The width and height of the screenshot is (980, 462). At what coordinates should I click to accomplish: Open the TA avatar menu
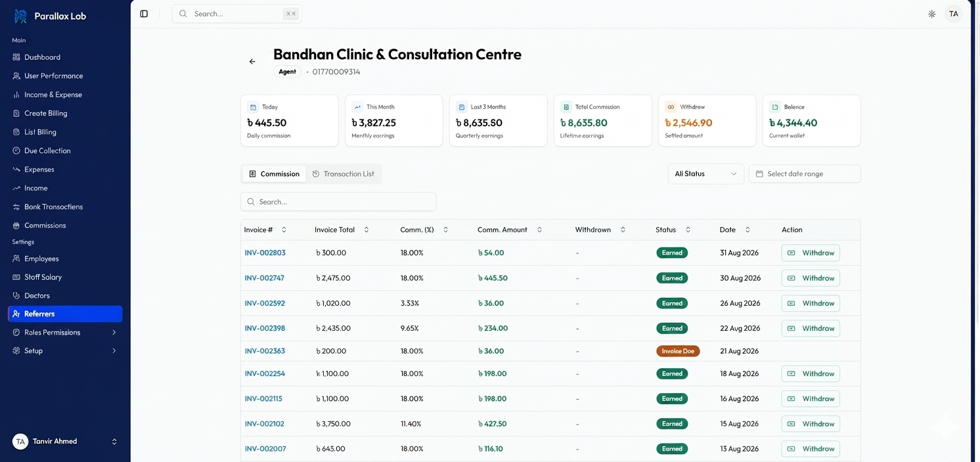coord(954,14)
